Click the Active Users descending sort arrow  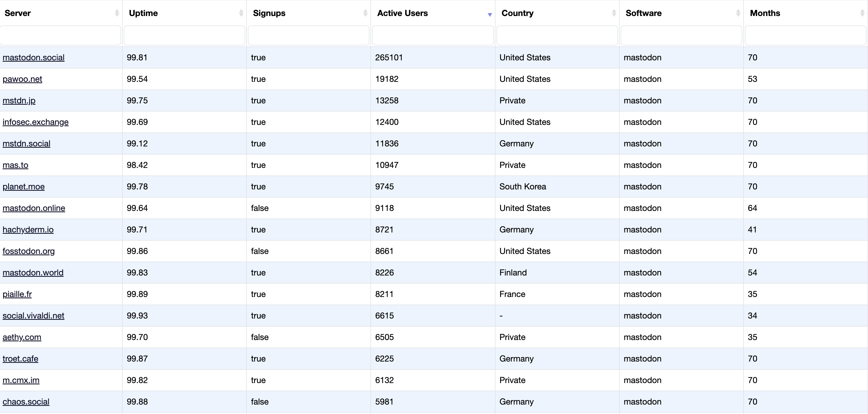tap(490, 14)
